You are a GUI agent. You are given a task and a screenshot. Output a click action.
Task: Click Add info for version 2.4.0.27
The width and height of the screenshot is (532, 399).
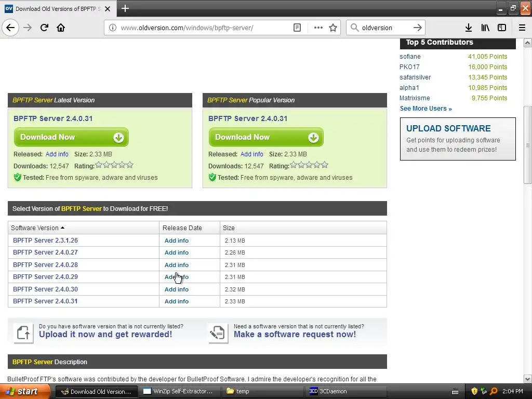[177, 252]
